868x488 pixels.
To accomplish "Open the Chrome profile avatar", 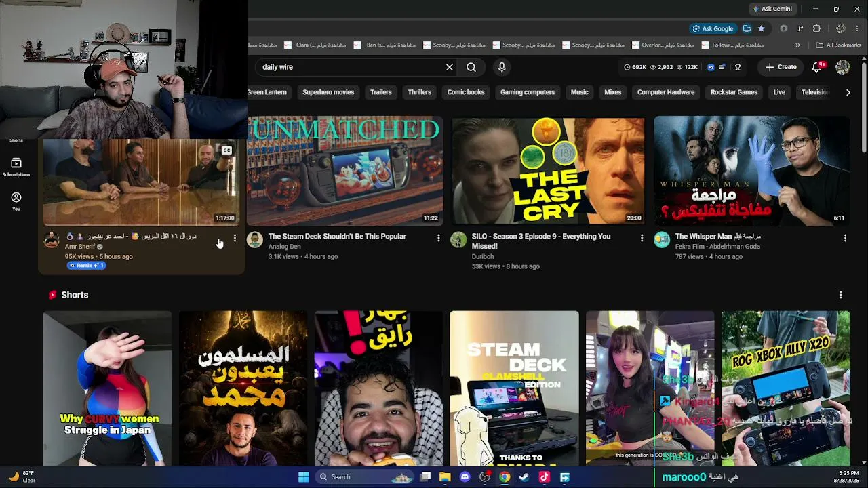I will click(841, 28).
